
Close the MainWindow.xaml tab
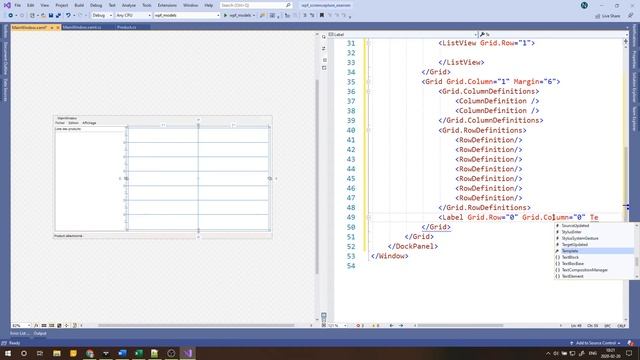[x=58, y=28]
